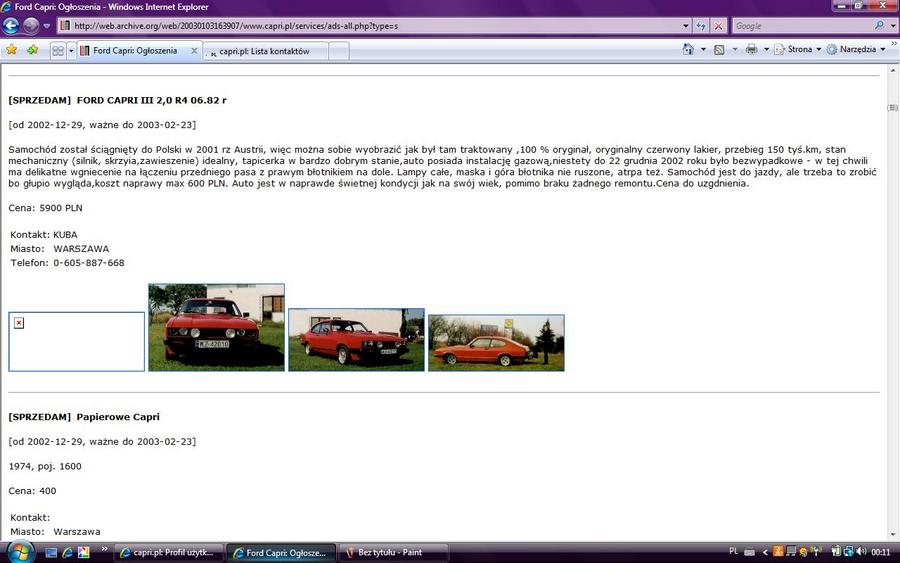
Task: Refresh the page with the refresh icon
Action: 701,26
